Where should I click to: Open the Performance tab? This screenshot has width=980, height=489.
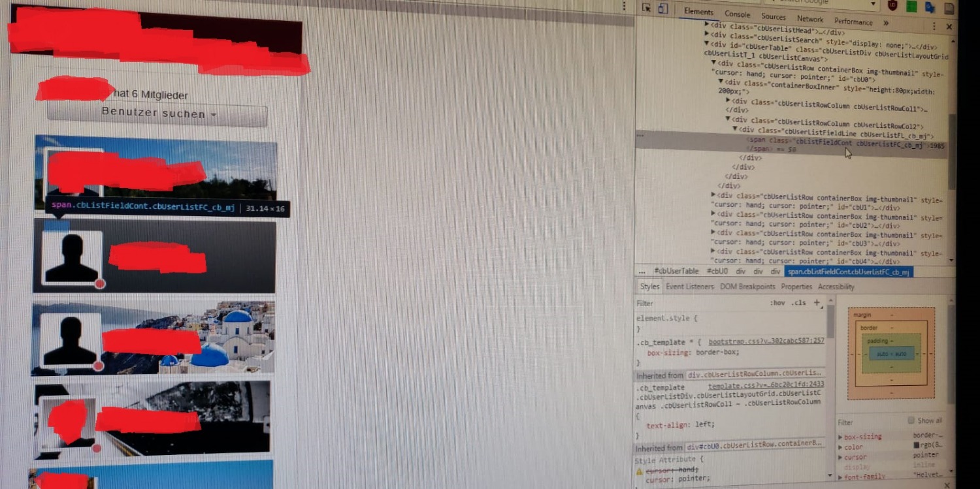[x=853, y=22]
